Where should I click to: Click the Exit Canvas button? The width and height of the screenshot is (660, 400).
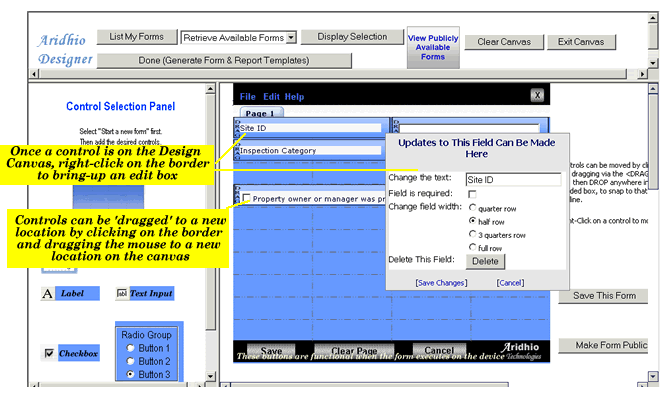click(x=581, y=42)
